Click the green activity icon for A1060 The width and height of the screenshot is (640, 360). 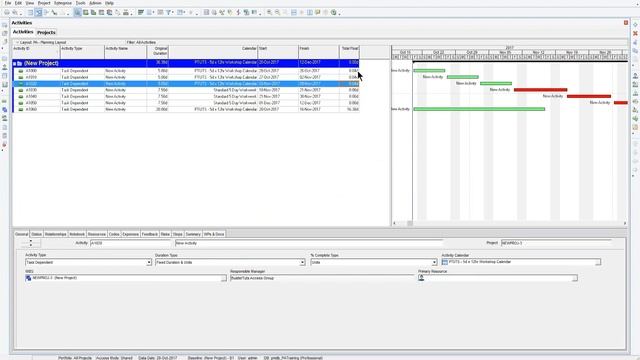21,109
